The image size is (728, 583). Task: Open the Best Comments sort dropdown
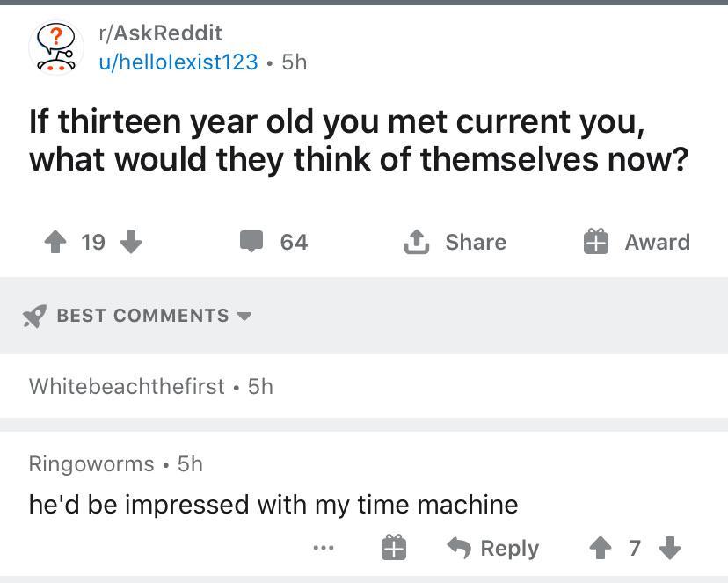pyautogui.click(x=244, y=316)
